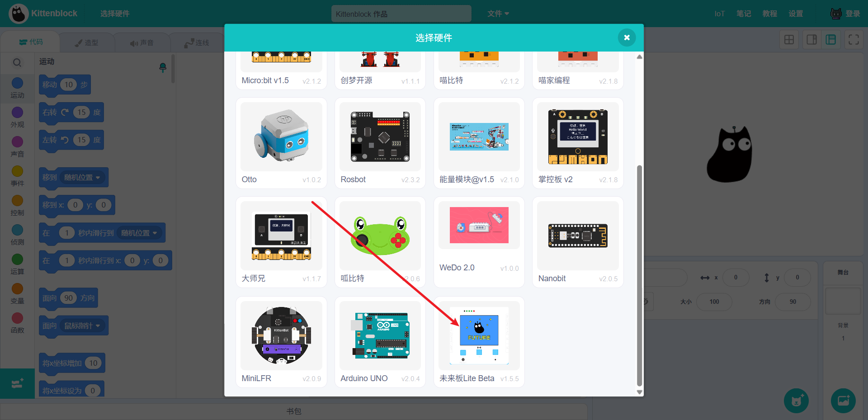Click the hardware list scrollbar thumb
Viewport: 868px width, 420px height.
click(x=639, y=276)
